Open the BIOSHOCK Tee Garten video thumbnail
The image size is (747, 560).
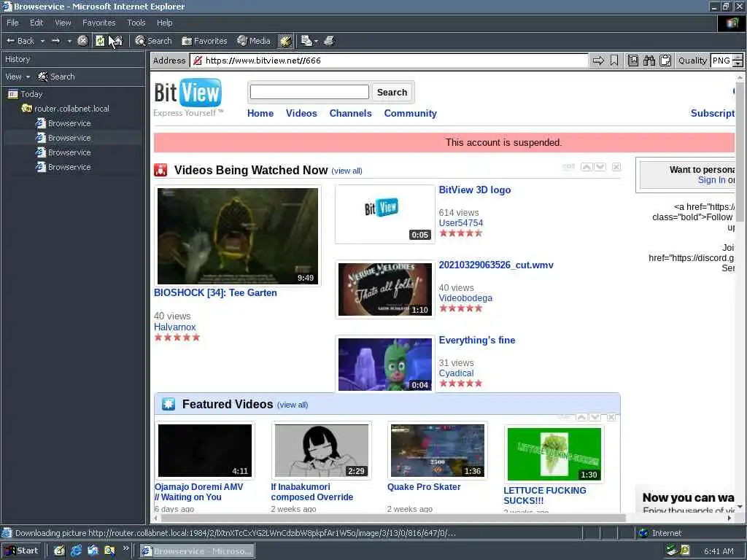click(238, 236)
